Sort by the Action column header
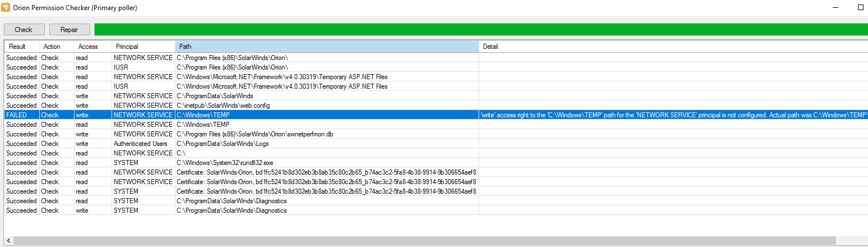Image resolution: width=868 pixels, height=247 pixels. [57, 47]
